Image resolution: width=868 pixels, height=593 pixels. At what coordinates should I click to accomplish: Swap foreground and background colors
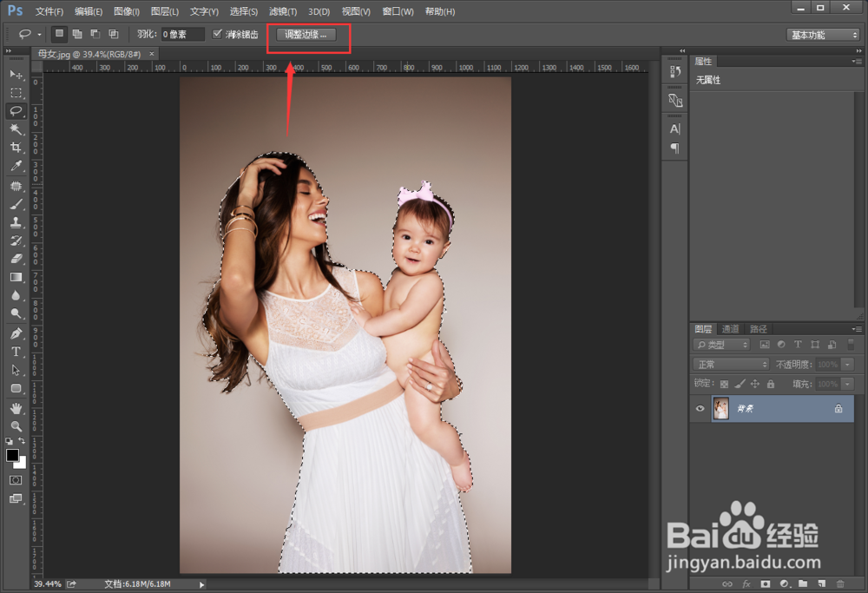[x=23, y=441]
